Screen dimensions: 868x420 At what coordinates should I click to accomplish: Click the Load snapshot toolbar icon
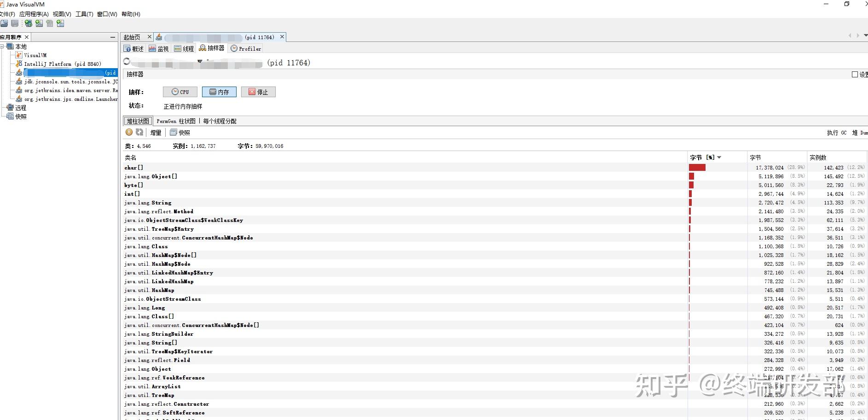click(x=4, y=23)
